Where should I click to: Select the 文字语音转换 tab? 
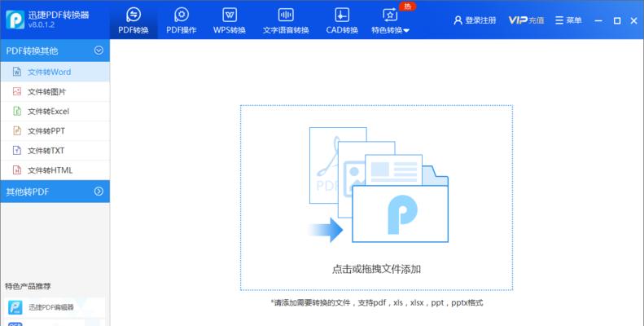point(286,20)
